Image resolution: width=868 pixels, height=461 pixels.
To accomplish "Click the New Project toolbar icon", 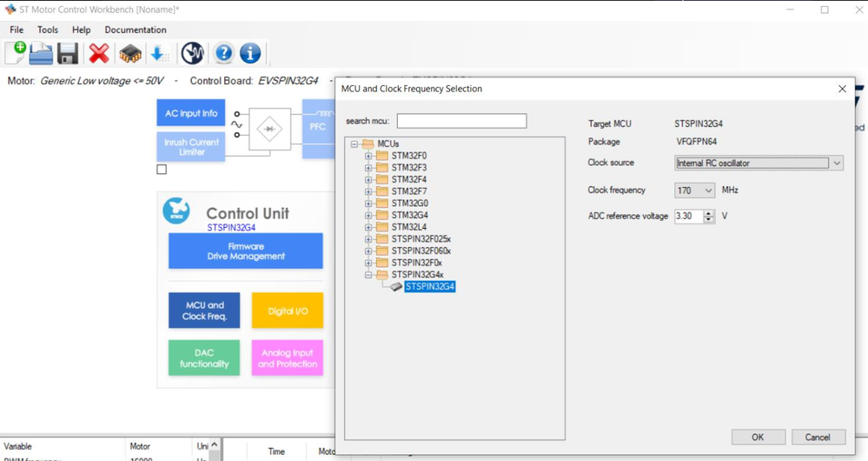I will [16, 53].
